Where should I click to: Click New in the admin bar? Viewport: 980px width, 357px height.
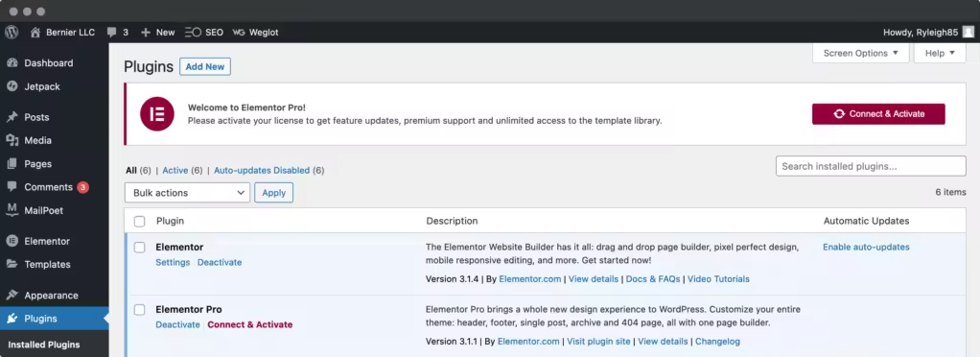(166, 32)
